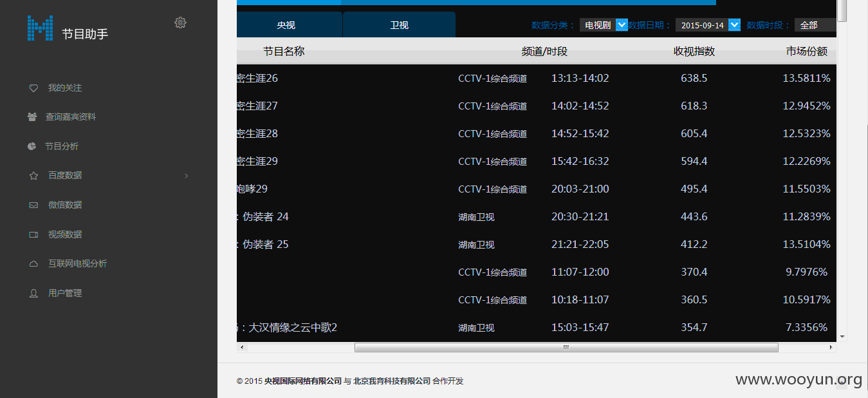Screen dimensions: 868x398
Task: Click the 频道/时段 column header
Action: pos(544,52)
